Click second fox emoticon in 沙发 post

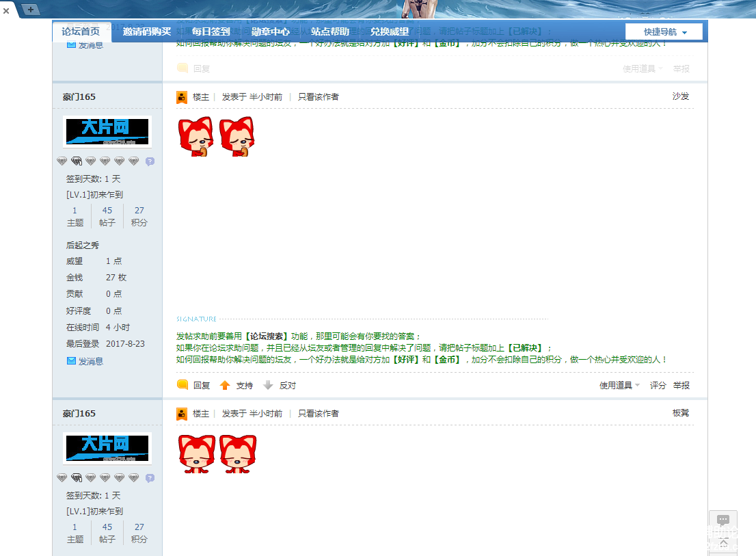pos(237,137)
